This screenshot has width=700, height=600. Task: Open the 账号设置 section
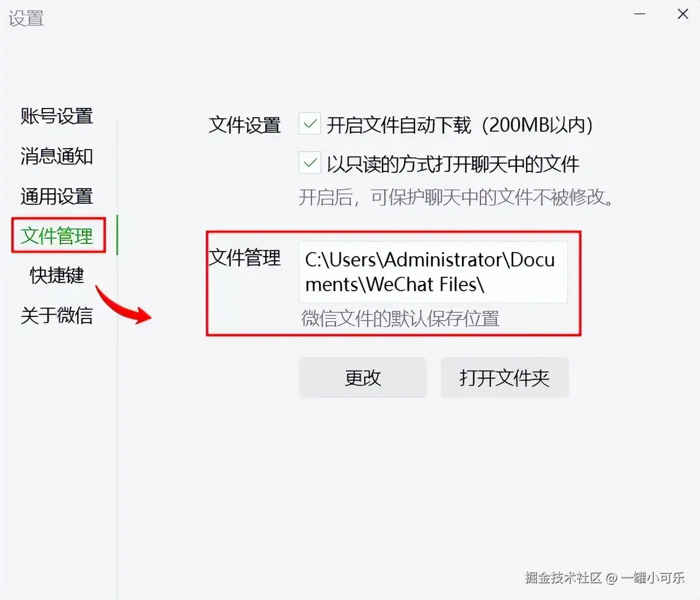pyautogui.click(x=57, y=116)
